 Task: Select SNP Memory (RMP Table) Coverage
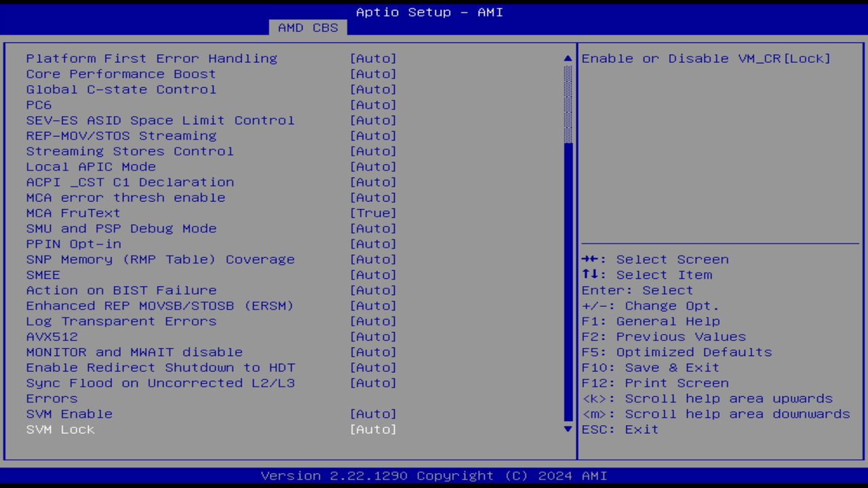coord(161,260)
